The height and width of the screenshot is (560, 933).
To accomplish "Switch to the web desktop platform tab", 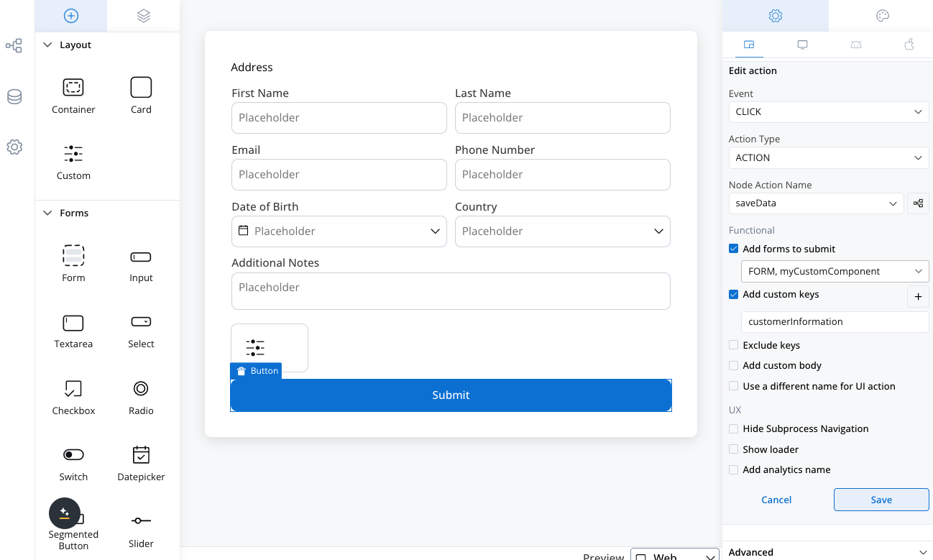I will [x=802, y=45].
